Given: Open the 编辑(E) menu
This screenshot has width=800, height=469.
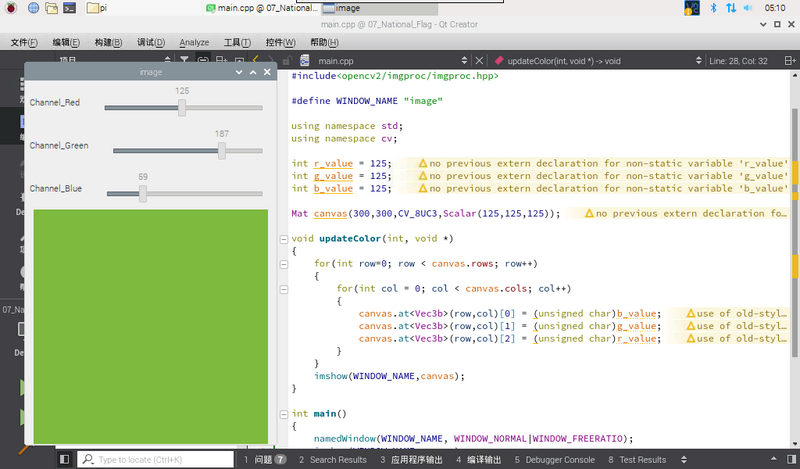Looking at the screenshot, I should pos(66,42).
